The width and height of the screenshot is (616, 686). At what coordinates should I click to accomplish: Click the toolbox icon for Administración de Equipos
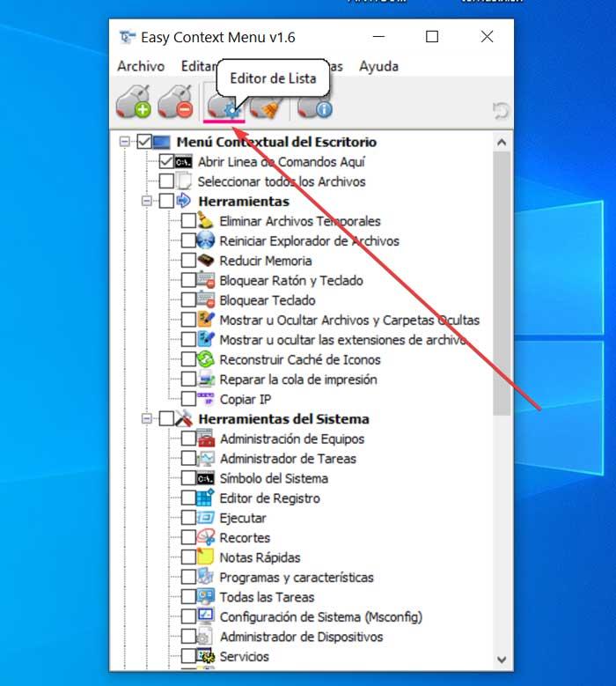coord(205,438)
